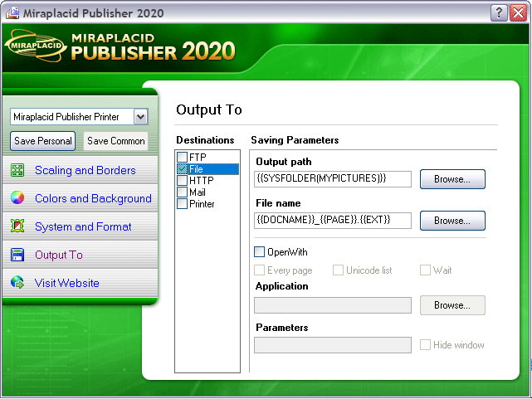
Task: Tick the OpenWith checkbox
Action: point(259,252)
